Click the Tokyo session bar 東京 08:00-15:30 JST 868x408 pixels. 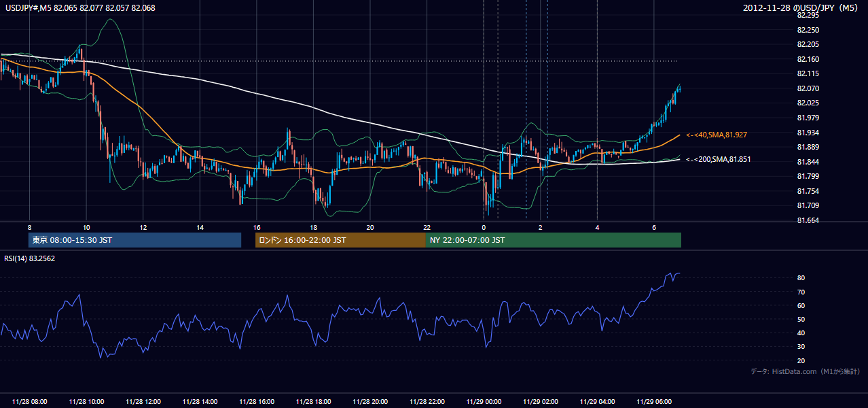pos(135,240)
